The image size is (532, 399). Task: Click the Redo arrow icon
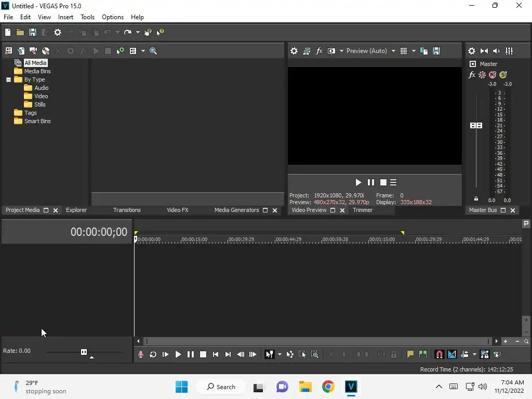[x=128, y=32]
